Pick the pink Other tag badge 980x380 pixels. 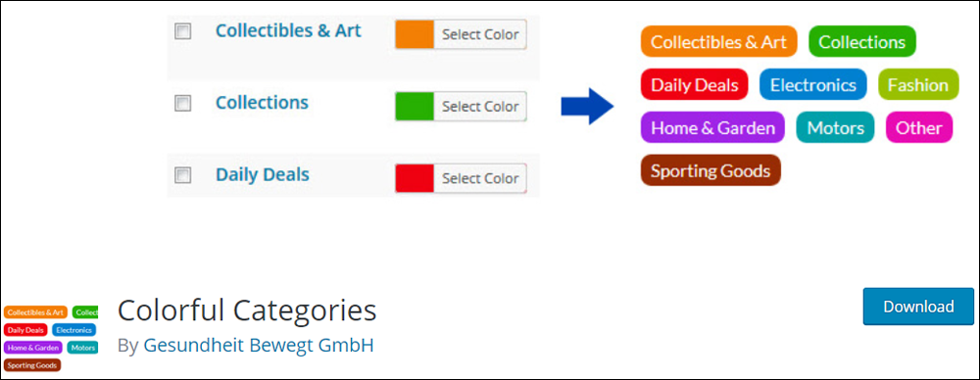[x=919, y=128]
